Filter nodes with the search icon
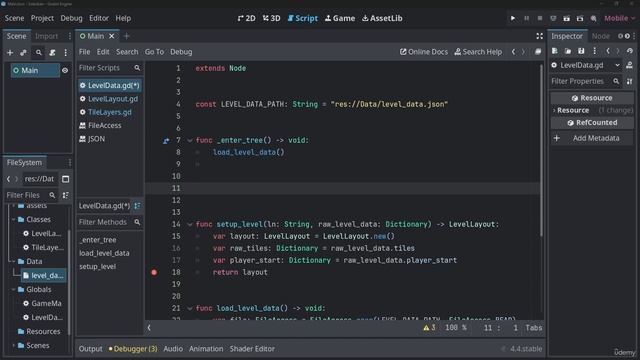This screenshot has width=640, height=360. [38, 53]
